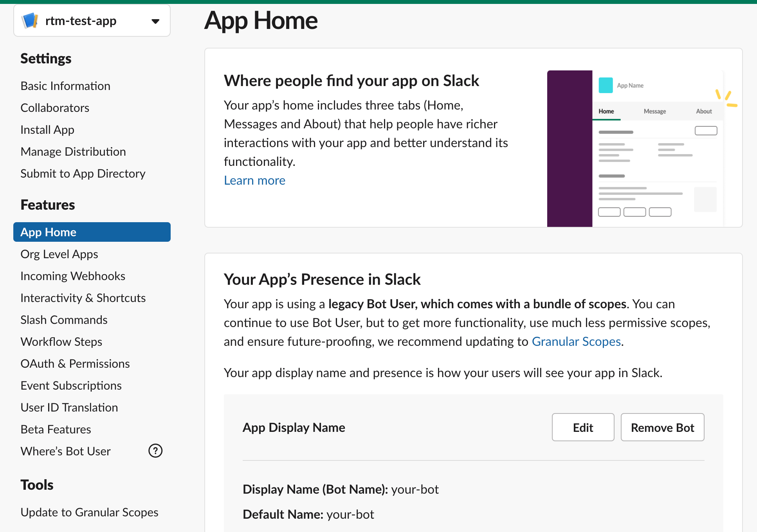Open Incoming Webhooks configuration
Image resolution: width=757 pixels, height=532 pixels.
(x=72, y=276)
